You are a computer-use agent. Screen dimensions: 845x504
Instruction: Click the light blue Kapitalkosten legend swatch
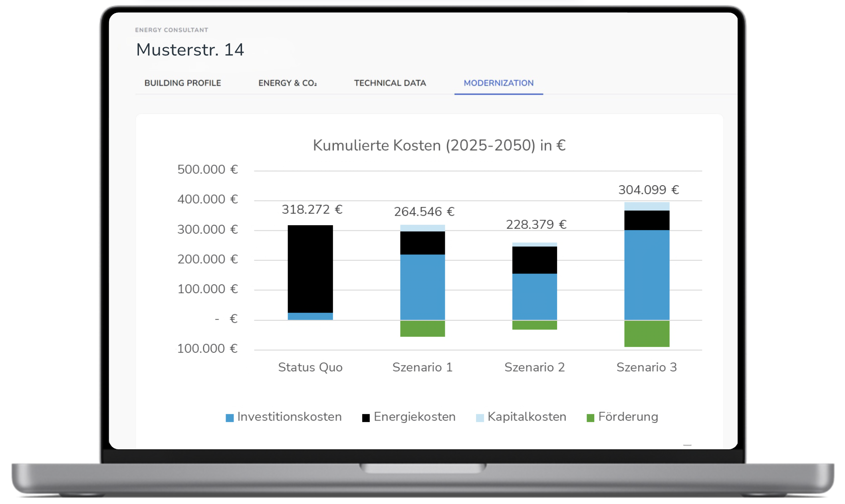tap(480, 418)
